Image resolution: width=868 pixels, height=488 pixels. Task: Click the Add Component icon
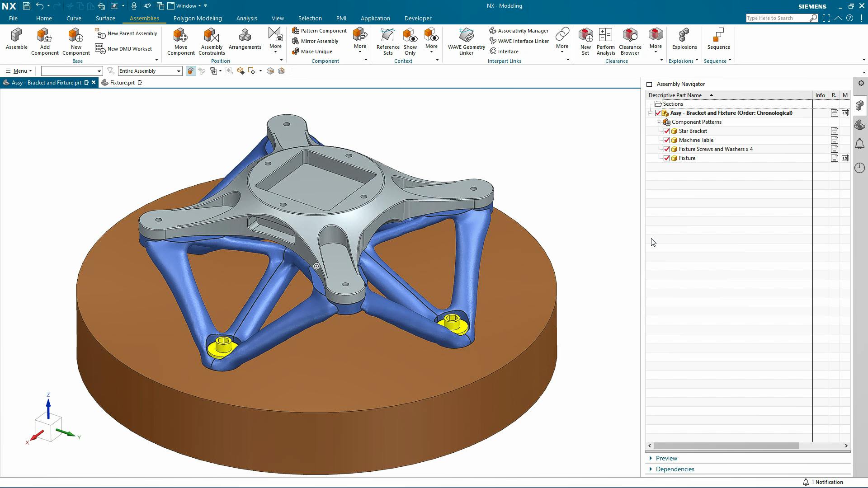44,36
